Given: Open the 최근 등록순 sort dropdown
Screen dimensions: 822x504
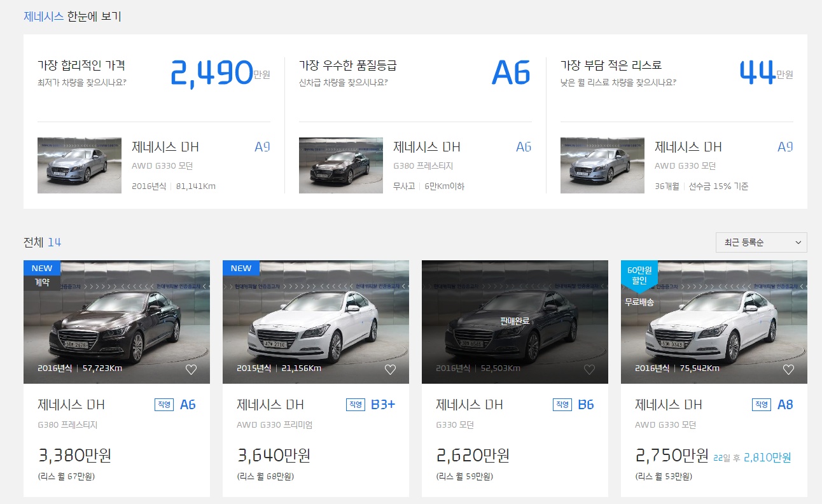Looking at the screenshot, I should [761, 242].
